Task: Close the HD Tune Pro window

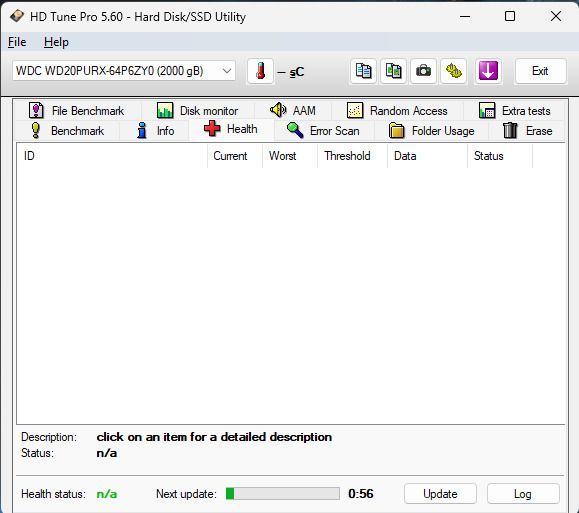Action: pos(556,16)
